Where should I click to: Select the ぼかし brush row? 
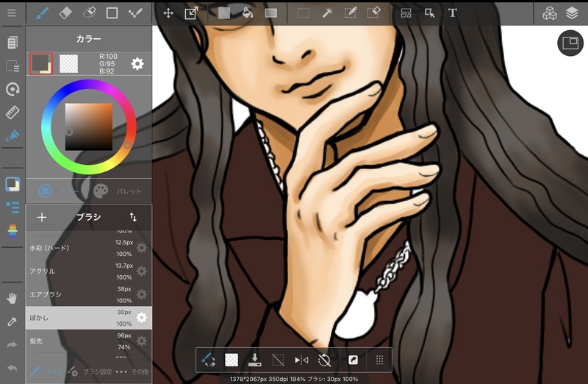pos(88,318)
